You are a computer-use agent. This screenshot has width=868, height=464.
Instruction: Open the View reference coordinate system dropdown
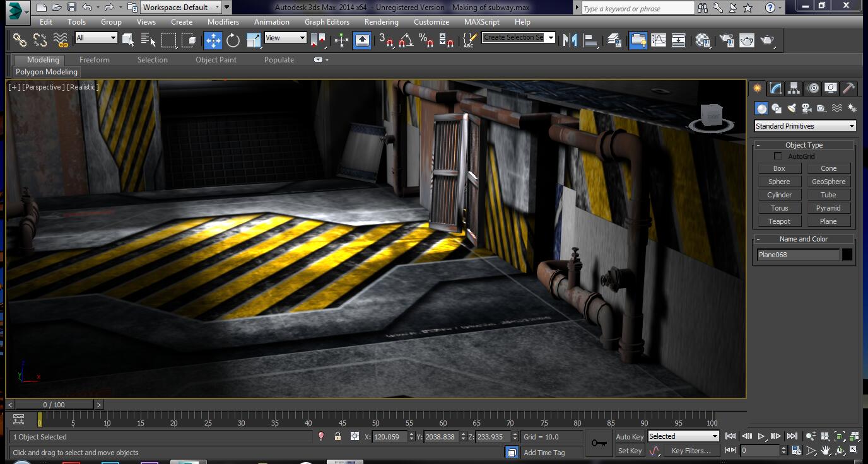tap(285, 38)
